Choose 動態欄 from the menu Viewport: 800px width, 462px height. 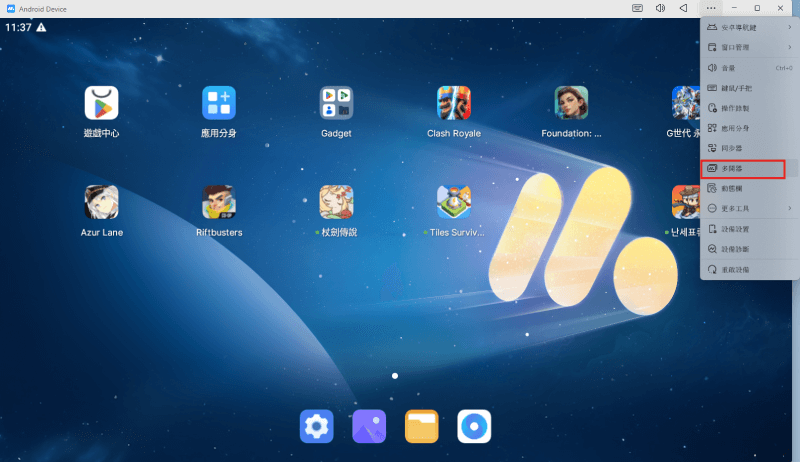749,189
